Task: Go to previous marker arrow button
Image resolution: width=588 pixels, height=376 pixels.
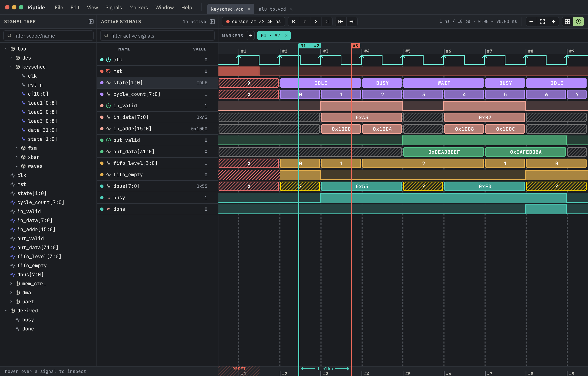Action: coord(341,22)
